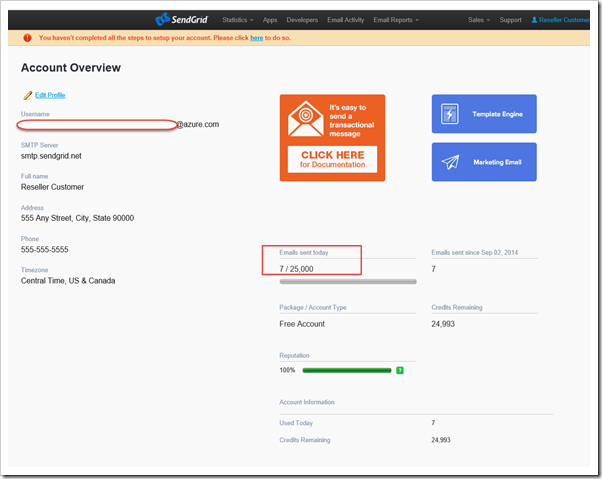The width and height of the screenshot is (602, 479).
Task: Open the Template Engine button
Action: (x=484, y=114)
